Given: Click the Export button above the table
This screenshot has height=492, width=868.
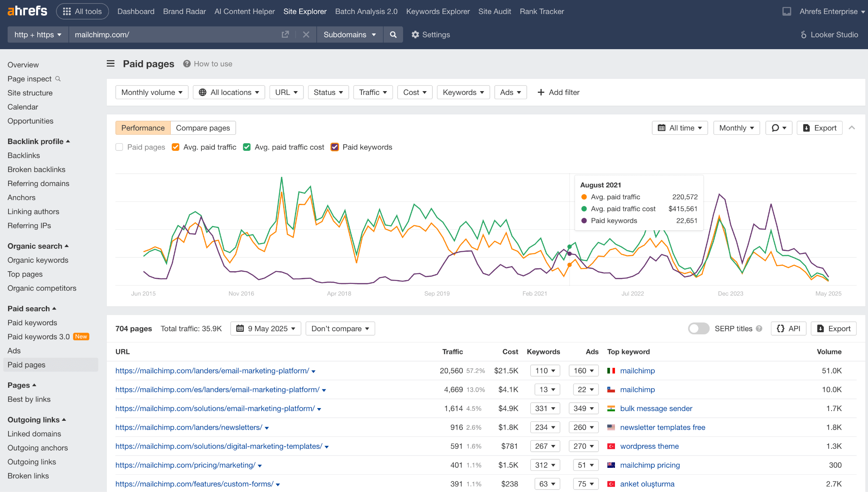Looking at the screenshot, I should [833, 328].
